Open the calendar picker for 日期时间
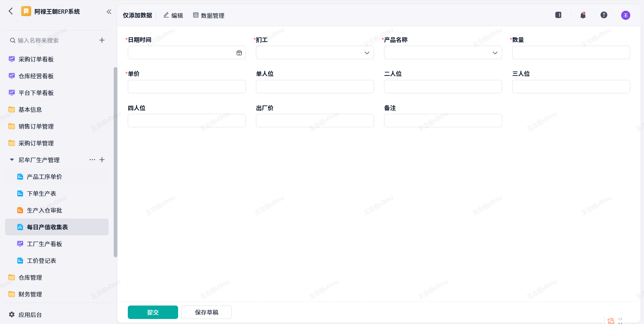Image resolution: width=644 pixels, height=324 pixels. 239,53
